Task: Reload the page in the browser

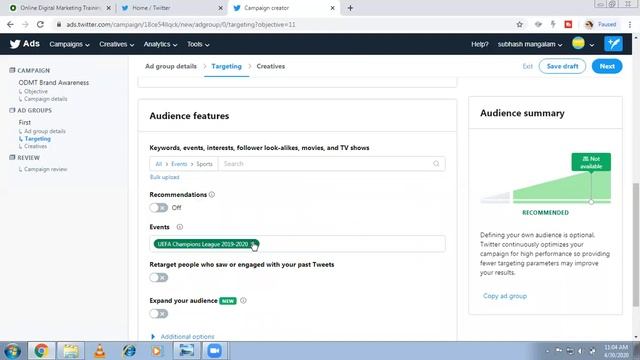Action: click(x=40, y=24)
